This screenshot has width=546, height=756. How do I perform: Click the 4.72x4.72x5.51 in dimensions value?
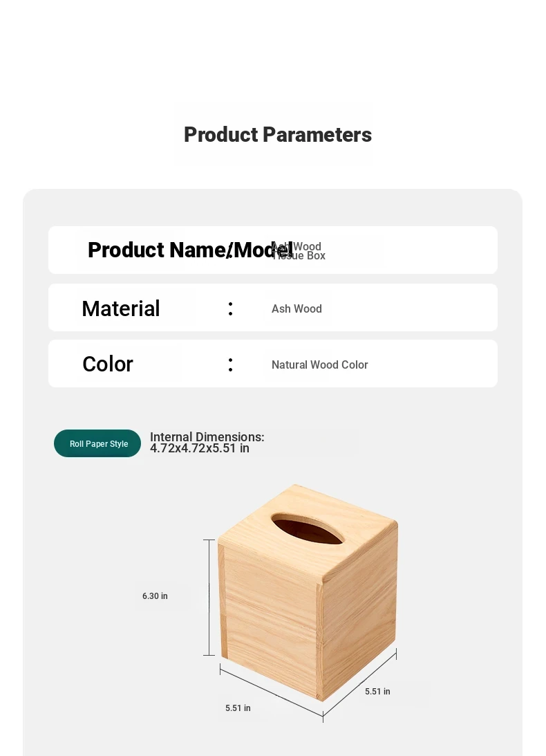(x=200, y=448)
